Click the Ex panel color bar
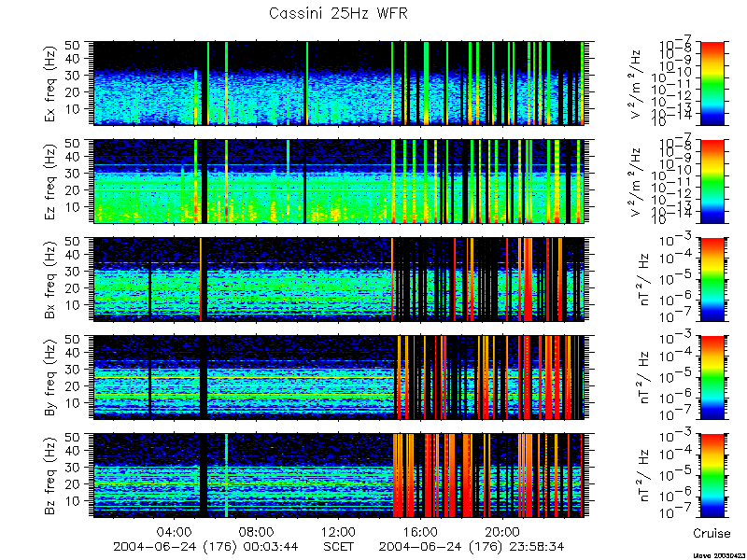This screenshot has height=560, width=747. (712, 83)
